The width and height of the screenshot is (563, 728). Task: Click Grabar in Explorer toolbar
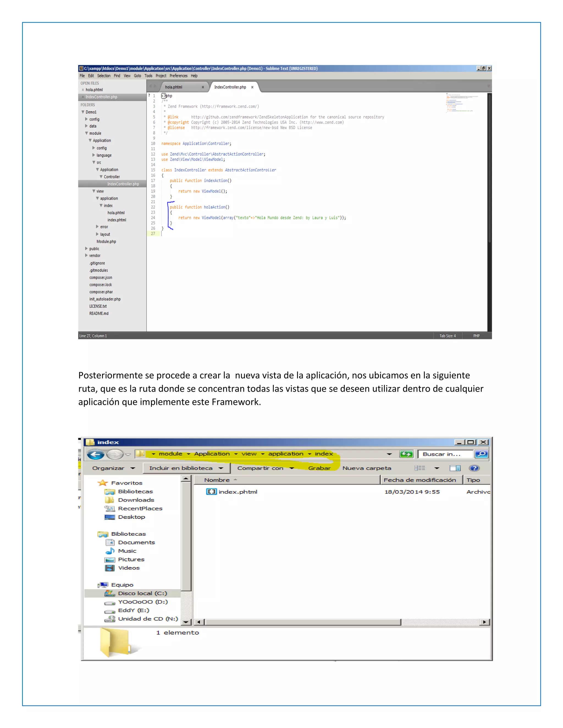319,468
